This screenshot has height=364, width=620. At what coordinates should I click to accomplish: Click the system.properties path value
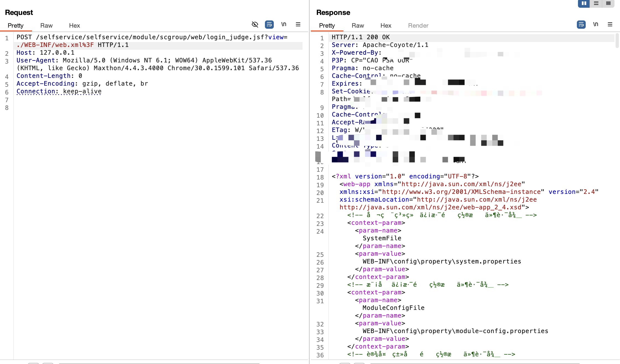point(442,261)
